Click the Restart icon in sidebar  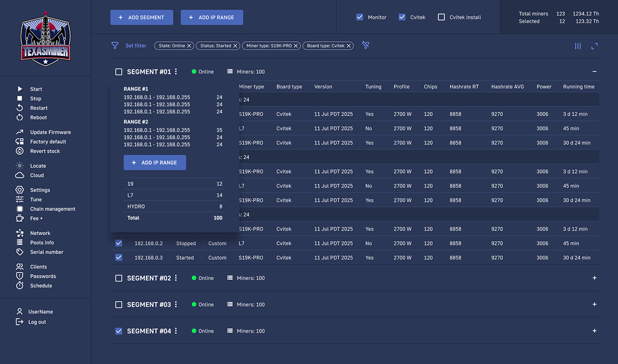20,108
